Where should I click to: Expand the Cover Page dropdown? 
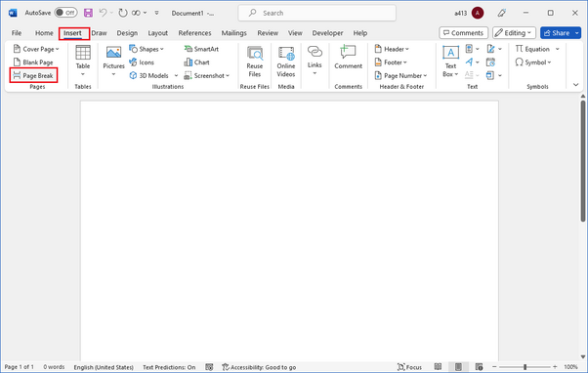pyautogui.click(x=36, y=49)
